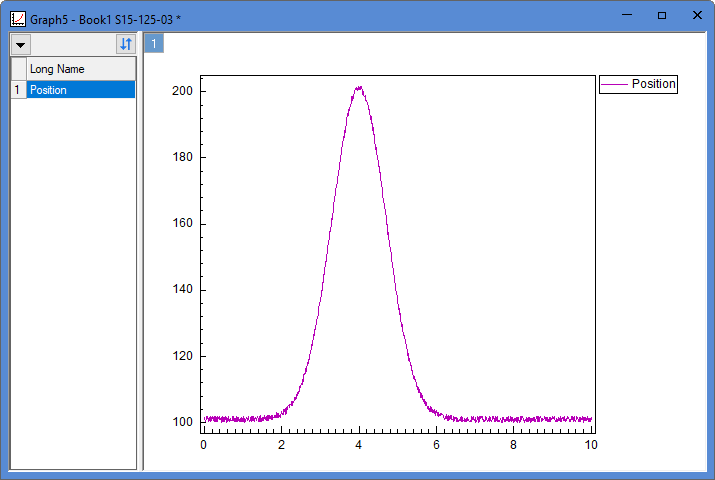This screenshot has width=715, height=480.
Task: Minimize the Graph5 window
Action: tap(627, 15)
